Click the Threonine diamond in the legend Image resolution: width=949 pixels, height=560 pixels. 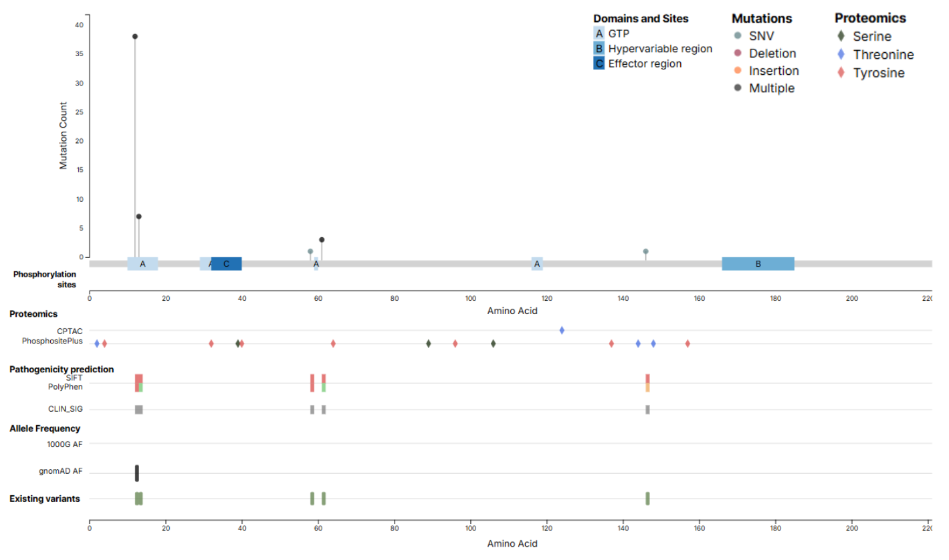click(842, 55)
